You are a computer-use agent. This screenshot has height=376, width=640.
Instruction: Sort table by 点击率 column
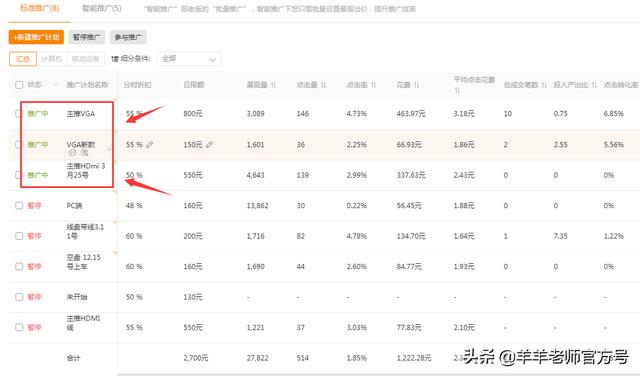(x=373, y=85)
